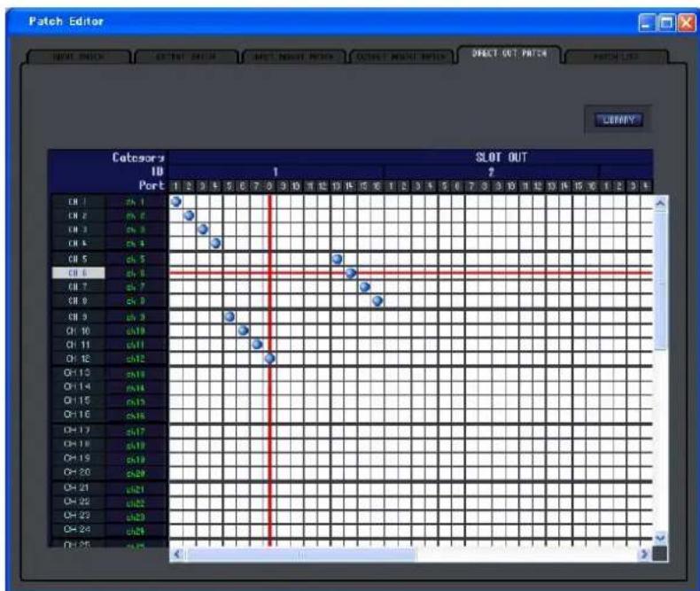The height and width of the screenshot is (591, 700).
Task: Open the OUTPUT INSERT PATCH tab
Action: 401,57
